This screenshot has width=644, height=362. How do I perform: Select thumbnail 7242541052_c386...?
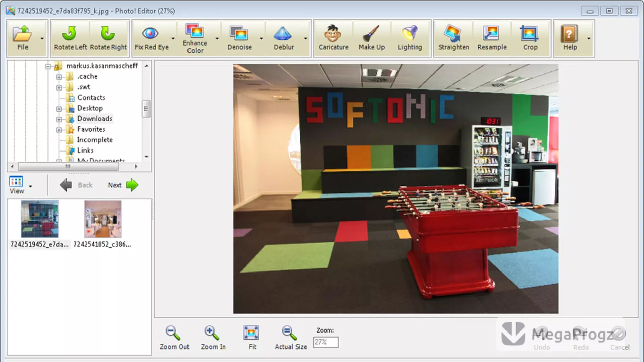103,224
